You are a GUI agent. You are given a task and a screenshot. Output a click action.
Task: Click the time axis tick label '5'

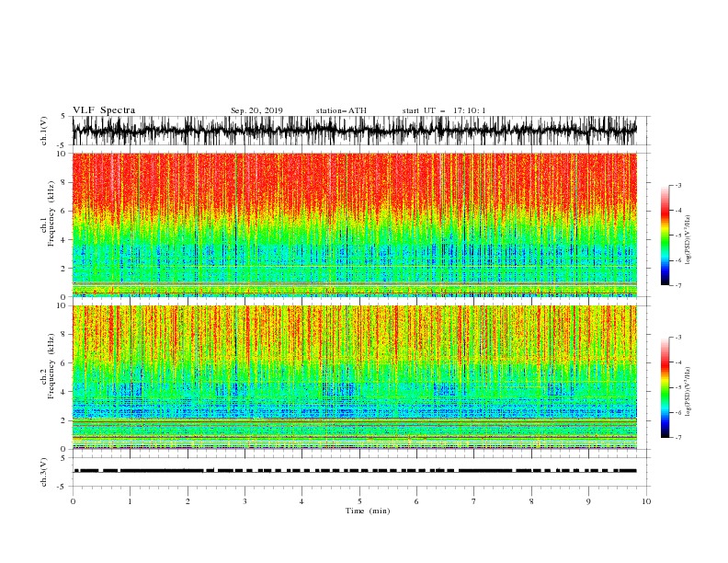(x=359, y=501)
